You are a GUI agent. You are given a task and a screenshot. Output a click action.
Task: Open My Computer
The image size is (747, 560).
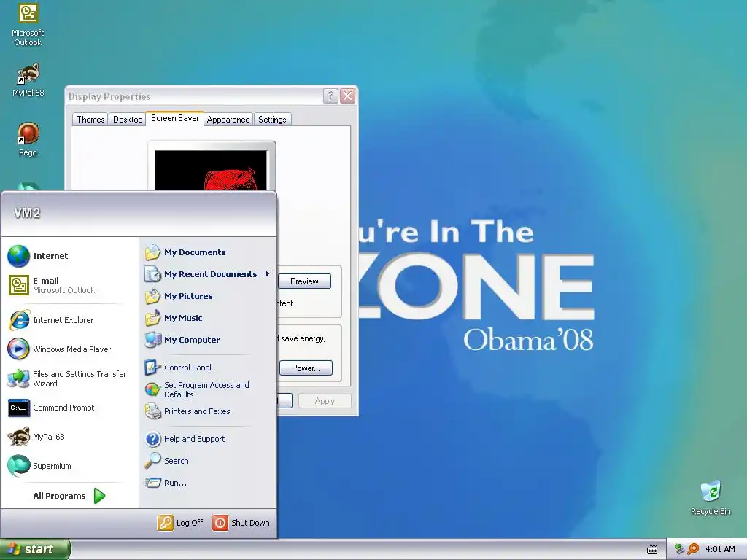tap(208, 340)
